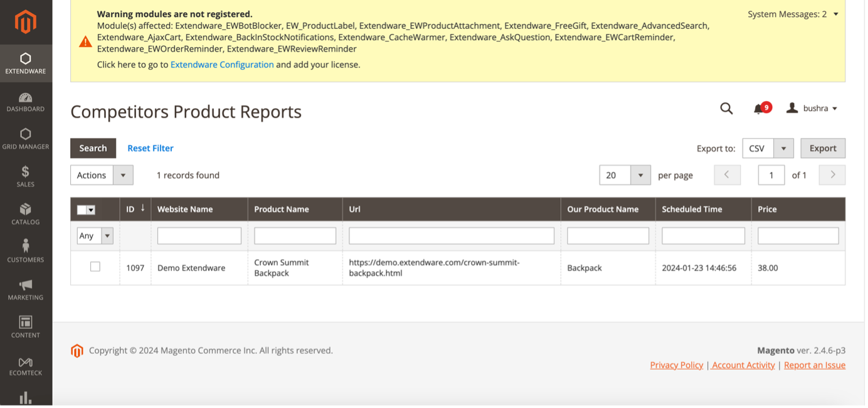Sort by the ID column header

(135, 209)
